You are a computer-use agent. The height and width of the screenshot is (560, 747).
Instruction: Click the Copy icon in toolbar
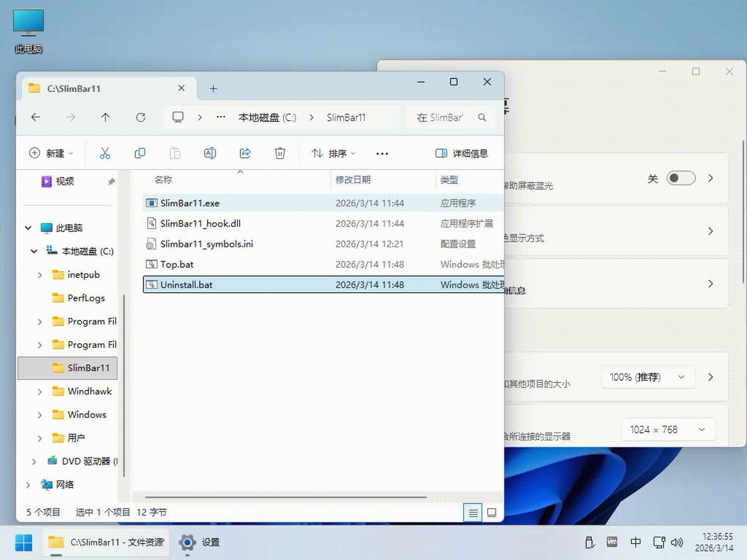point(140,153)
